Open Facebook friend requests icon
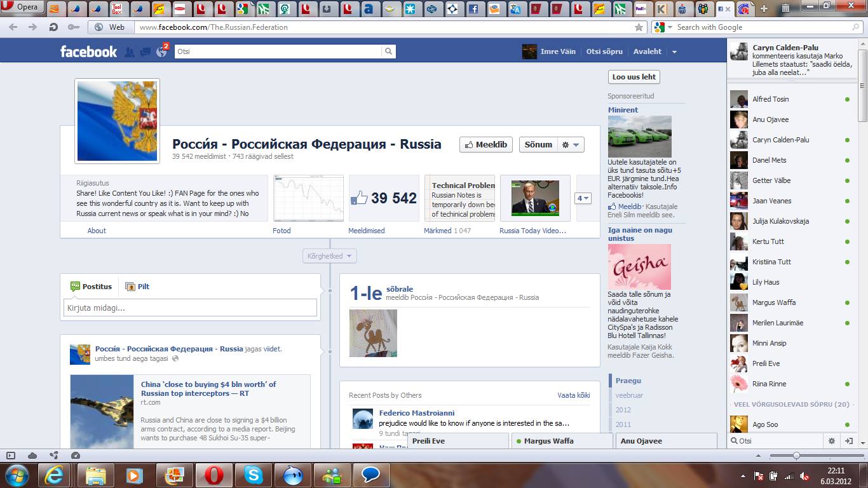The image size is (868, 488). point(130,52)
